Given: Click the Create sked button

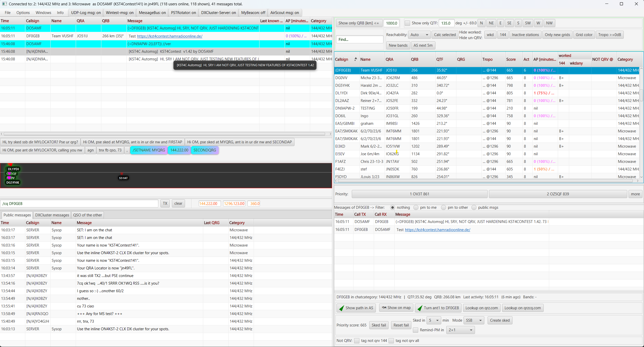Looking at the screenshot, I should point(500,320).
